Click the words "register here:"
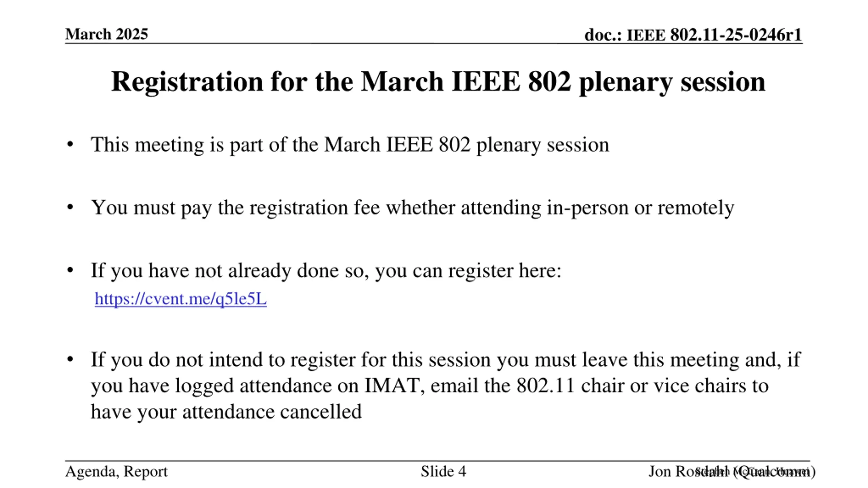This screenshot has width=868, height=488. click(x=505, y=270)
